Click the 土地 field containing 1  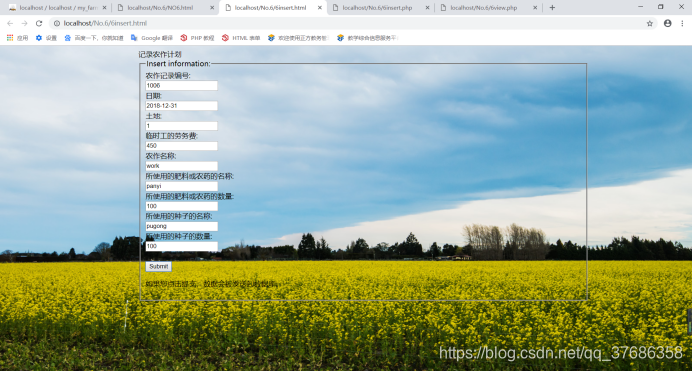pos(181,126)
